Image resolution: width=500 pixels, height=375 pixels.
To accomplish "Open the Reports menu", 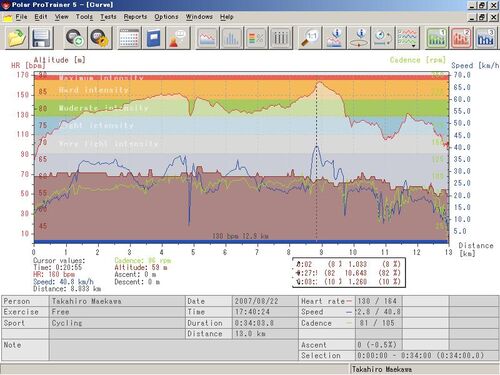I will [x=135, y=17].
